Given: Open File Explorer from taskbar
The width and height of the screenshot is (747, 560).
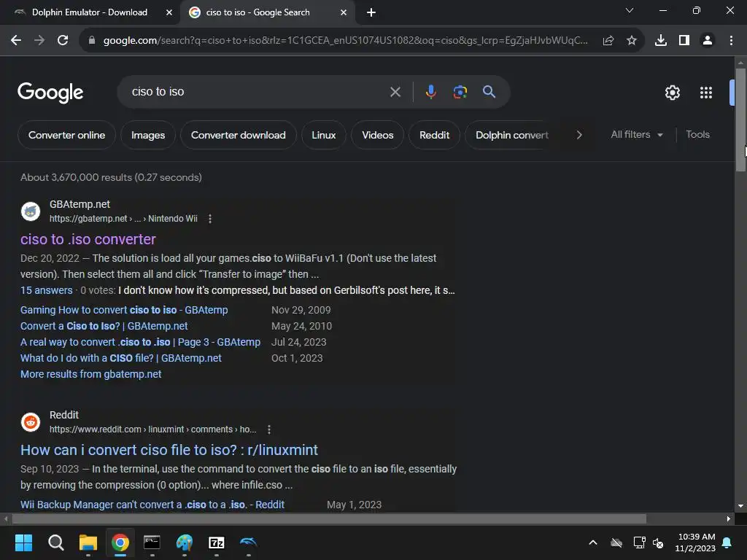Looking at the screenshot, I should click(x=88, y=542).
